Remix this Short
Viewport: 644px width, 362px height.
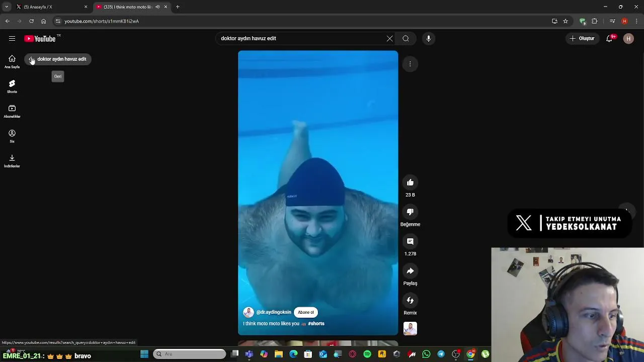tap(410, 300)
